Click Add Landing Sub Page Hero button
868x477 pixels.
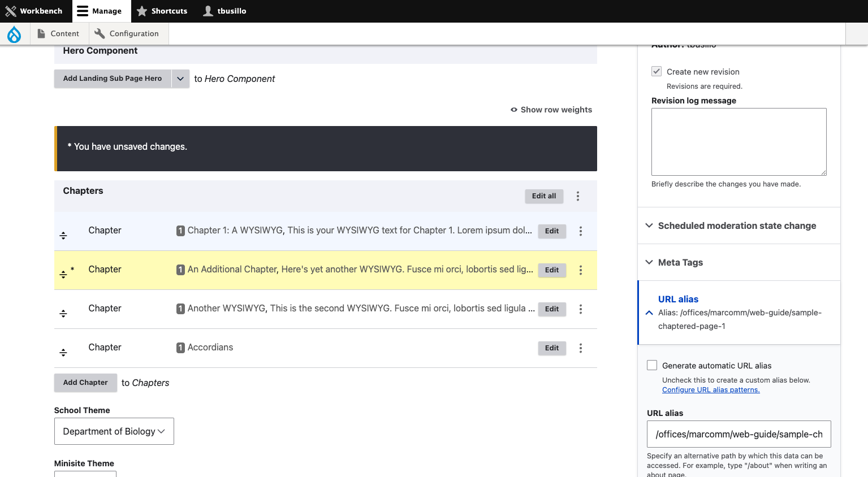(x=113, y=79)
